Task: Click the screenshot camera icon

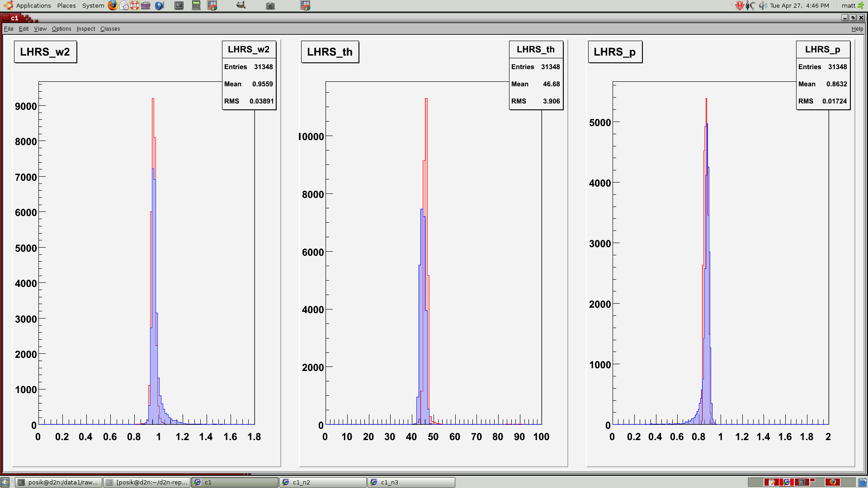Action: tap(270, 5)
